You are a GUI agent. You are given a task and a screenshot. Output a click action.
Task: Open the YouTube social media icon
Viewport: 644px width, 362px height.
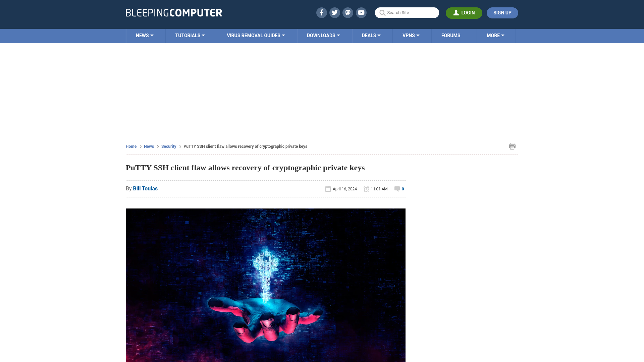(x=361, y=12)
